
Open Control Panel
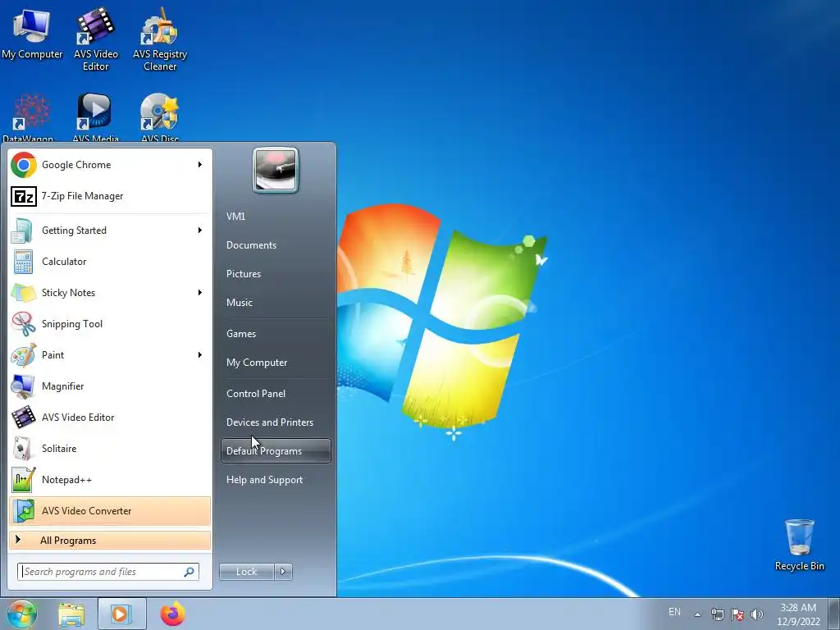pos(276,394)
